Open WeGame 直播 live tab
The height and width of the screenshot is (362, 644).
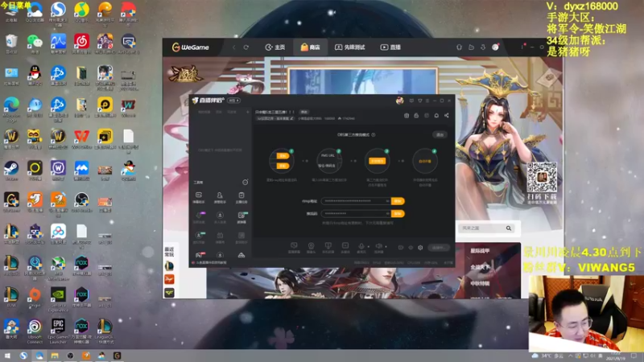390,47
